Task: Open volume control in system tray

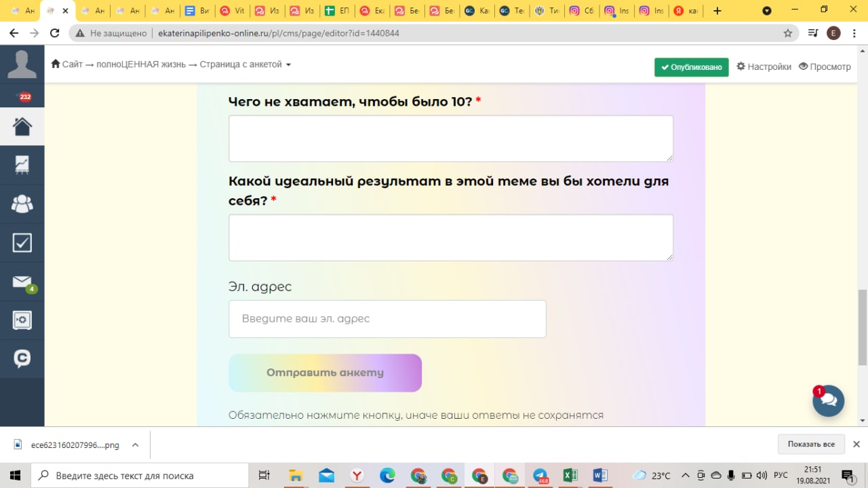Action: click(x=762, y=475)
